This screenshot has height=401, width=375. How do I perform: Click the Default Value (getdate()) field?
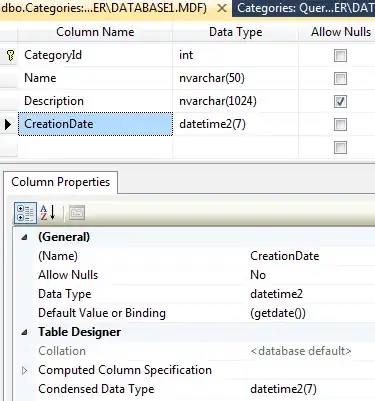(x=312, y=313)
